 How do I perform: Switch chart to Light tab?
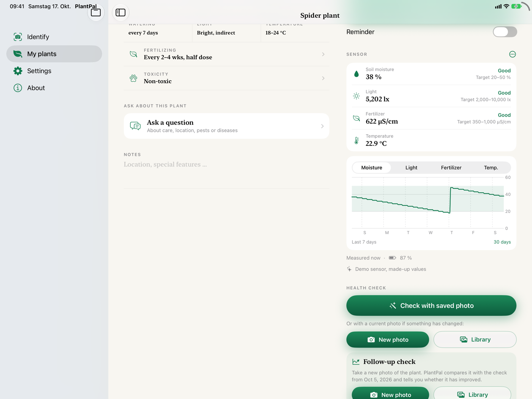pos(411,168)
